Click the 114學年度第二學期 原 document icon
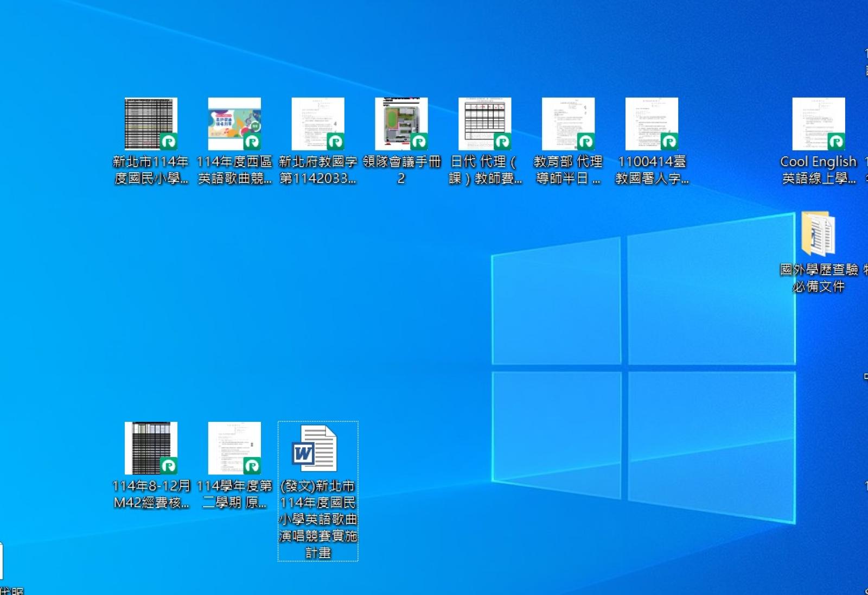This screenshot has width=868, height=595. (234, 448)
